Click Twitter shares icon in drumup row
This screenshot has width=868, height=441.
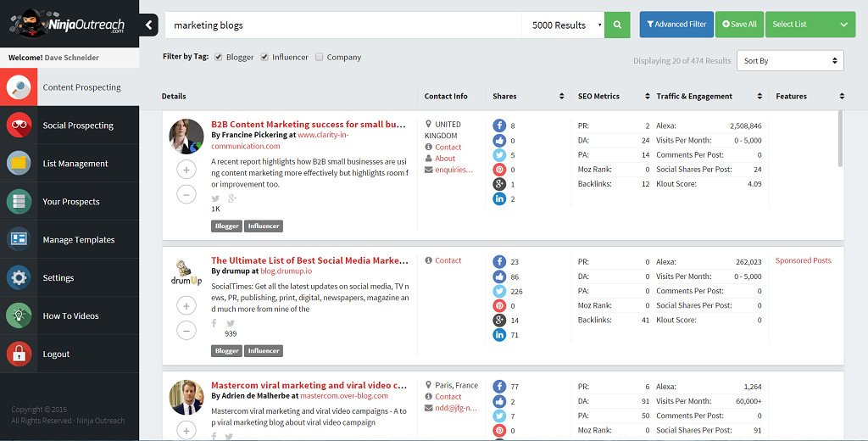tap(499, 292)
